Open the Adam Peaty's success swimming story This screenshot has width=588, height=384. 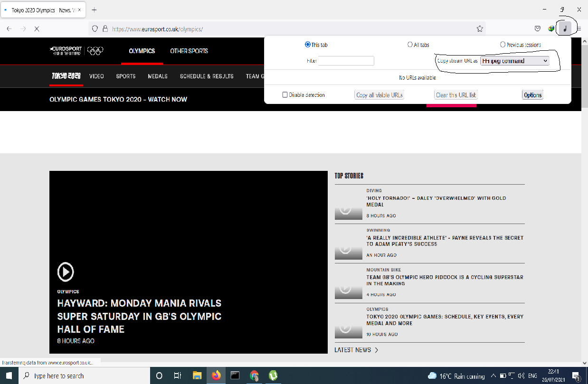445,241
